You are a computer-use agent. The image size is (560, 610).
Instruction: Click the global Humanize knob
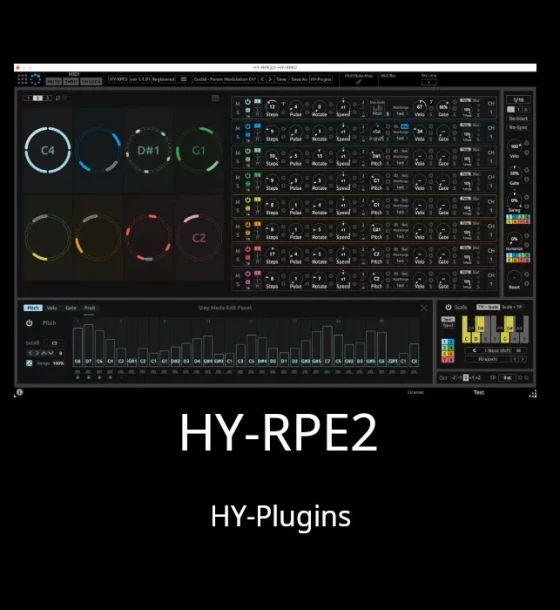pyautogui.click(x=514, y=238)
